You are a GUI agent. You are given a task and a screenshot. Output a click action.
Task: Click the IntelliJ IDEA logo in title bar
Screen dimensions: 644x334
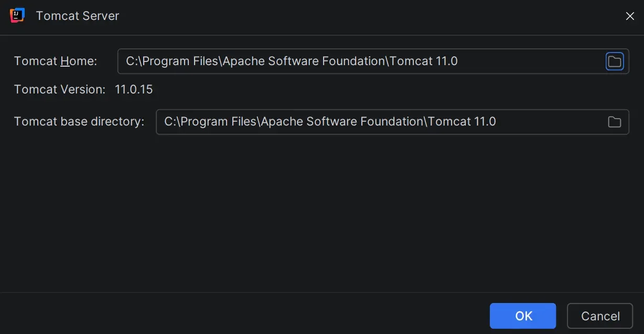click(x=17, y=16)
